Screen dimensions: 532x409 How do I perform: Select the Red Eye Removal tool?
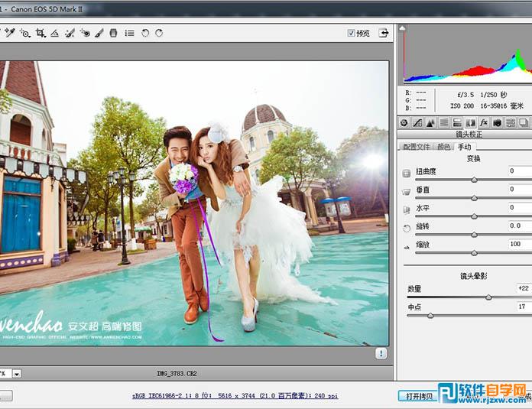tap(85, 33)
